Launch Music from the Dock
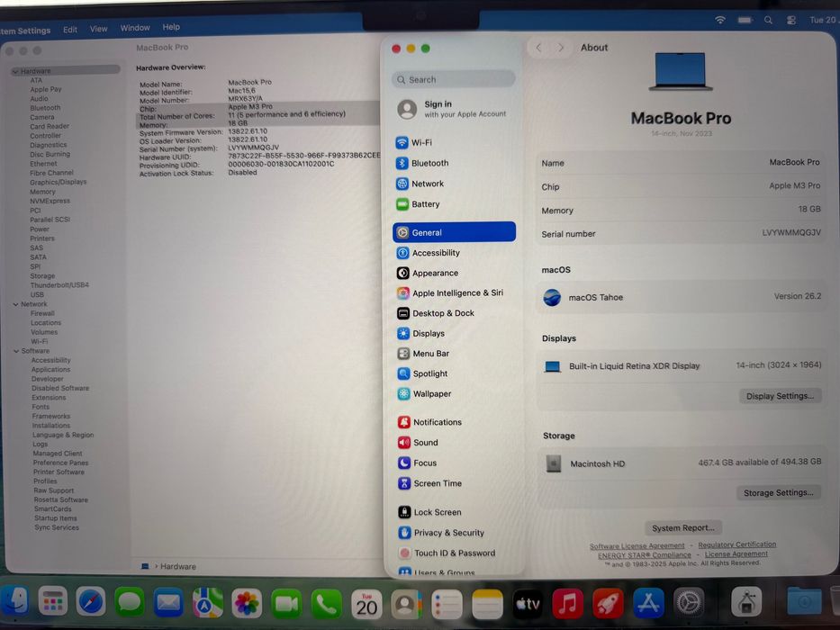The image size is (840, 630). pyautogui.click(x=567, y=603)
